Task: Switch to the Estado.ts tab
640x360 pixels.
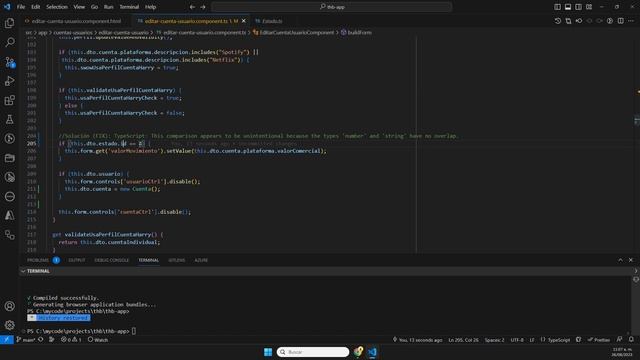Action: (272, 21)
